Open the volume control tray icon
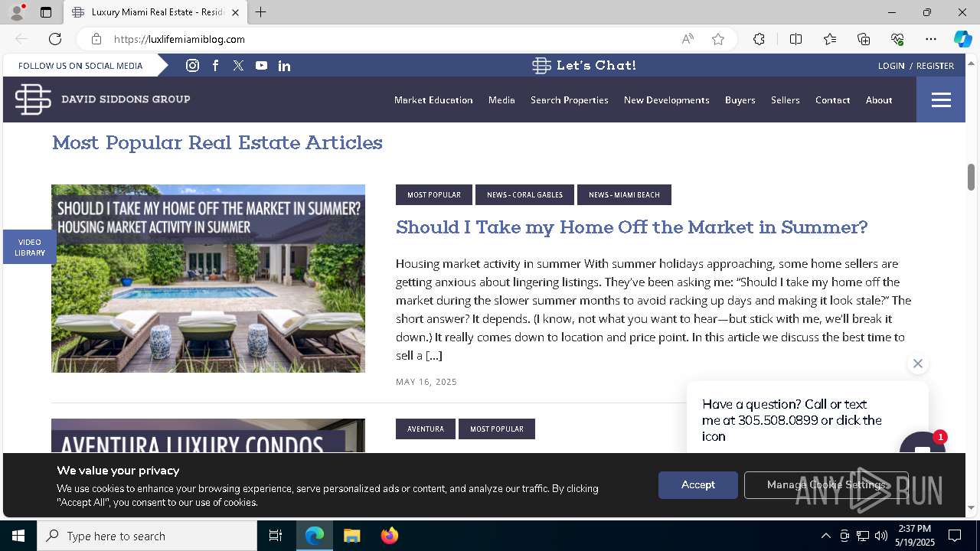Image resolution: width=980 pixels, height=551 pixels. (881, 536)
